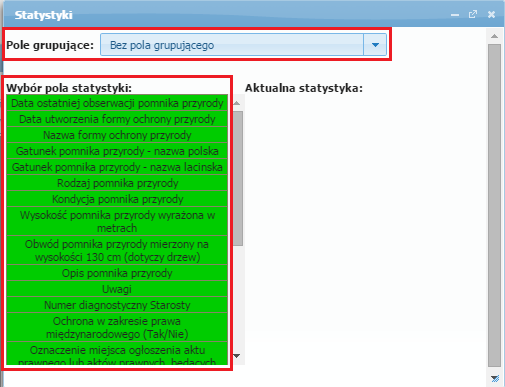505x387 pixels.
Task: Pick 'Gatunek pomnika przyrody - nazwa polska'
Action: point(117,151)
